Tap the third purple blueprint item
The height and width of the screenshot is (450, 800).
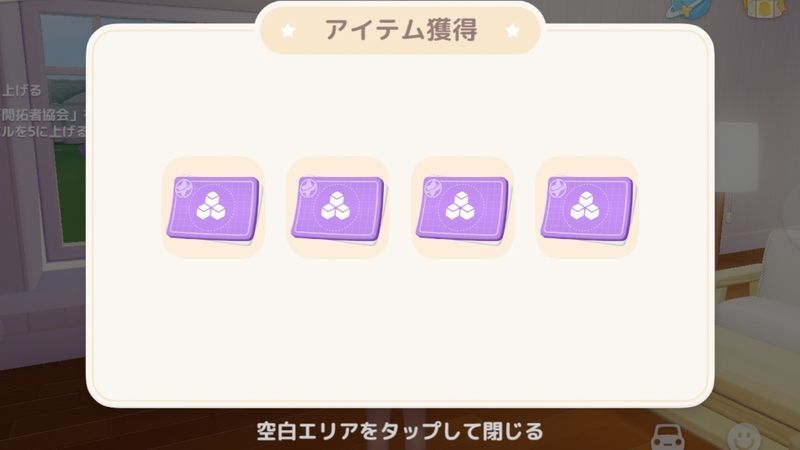[x=462, y=208]
